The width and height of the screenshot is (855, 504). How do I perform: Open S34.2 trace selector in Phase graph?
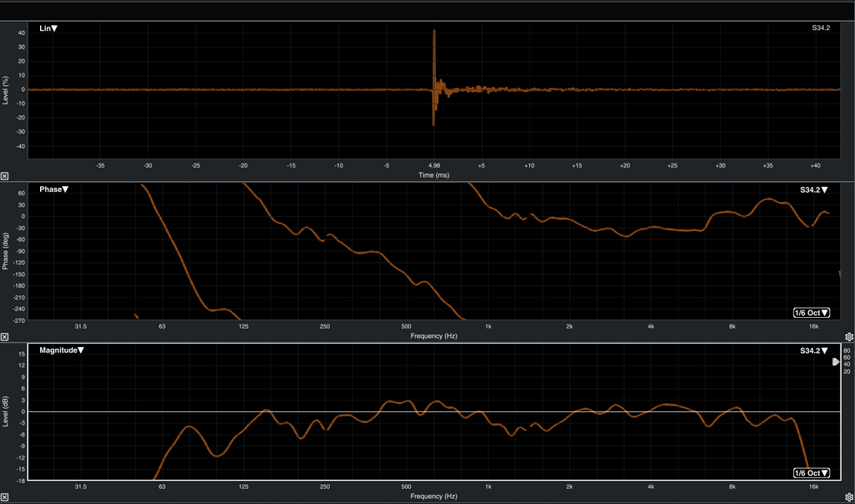tap(814, 190)
